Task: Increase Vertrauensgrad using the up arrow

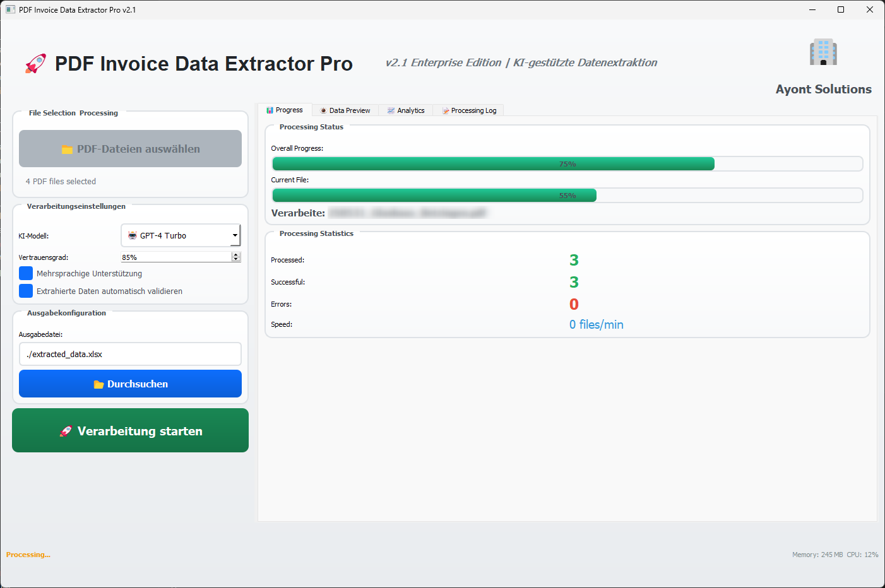Action: 236,254
